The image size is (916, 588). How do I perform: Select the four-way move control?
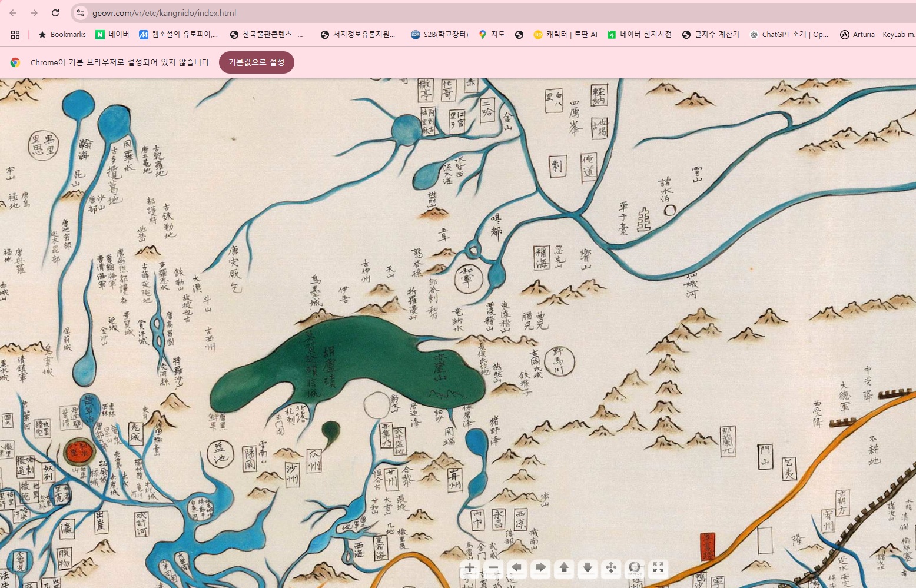coord(611,568)
